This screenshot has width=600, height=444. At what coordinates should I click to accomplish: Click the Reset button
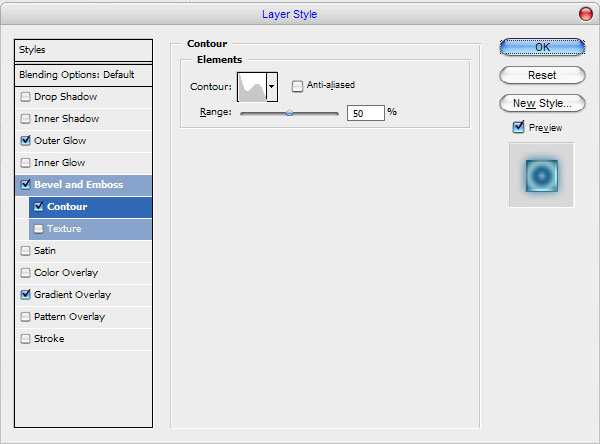point(542,75)
